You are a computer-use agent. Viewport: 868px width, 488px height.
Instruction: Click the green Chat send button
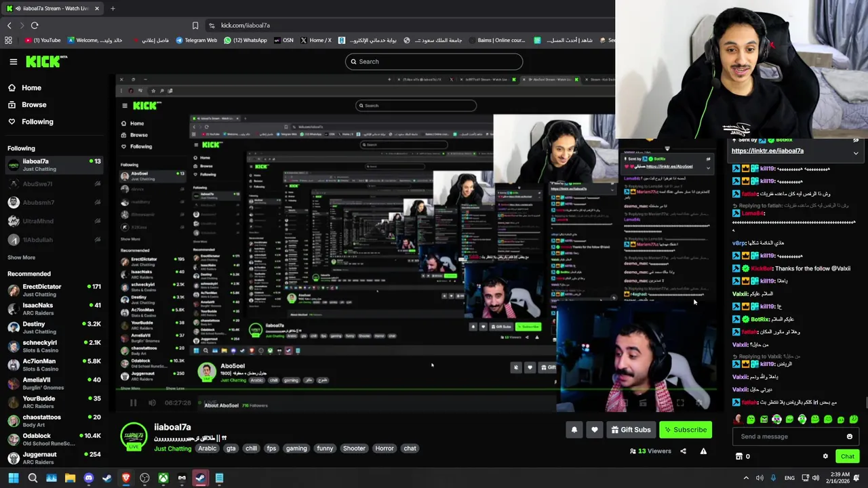[848, 456]
